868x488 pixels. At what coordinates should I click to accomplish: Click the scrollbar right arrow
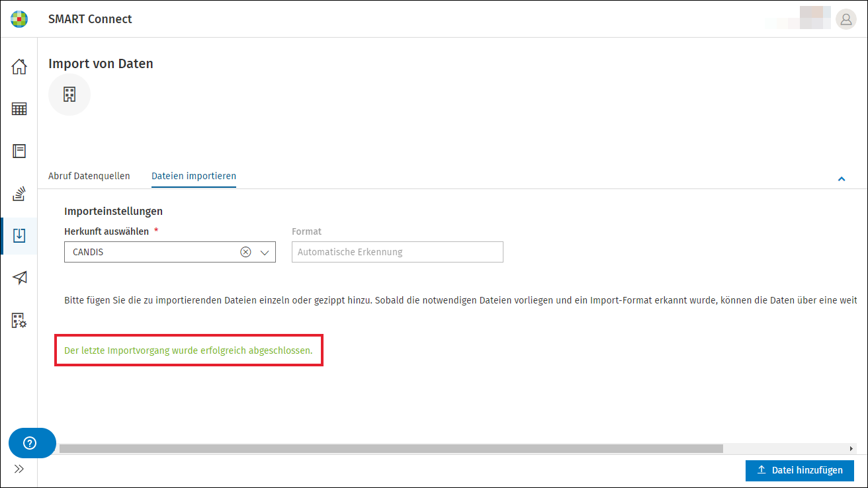[851, 448]
